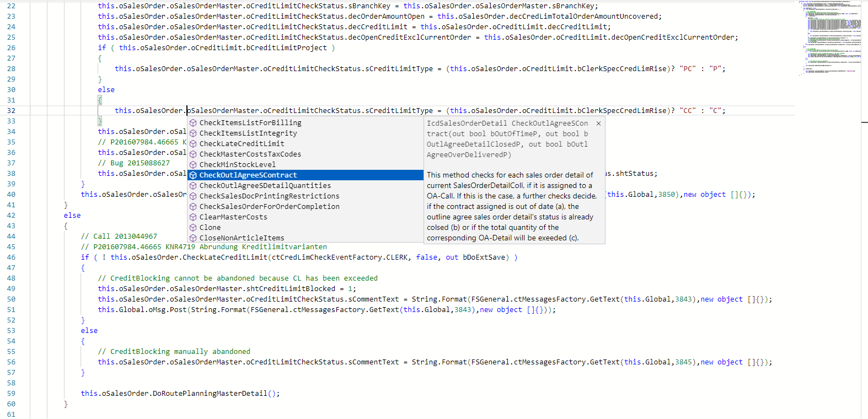
Task: Click line number 59 in the gutter
Action: tap(11, 394)
